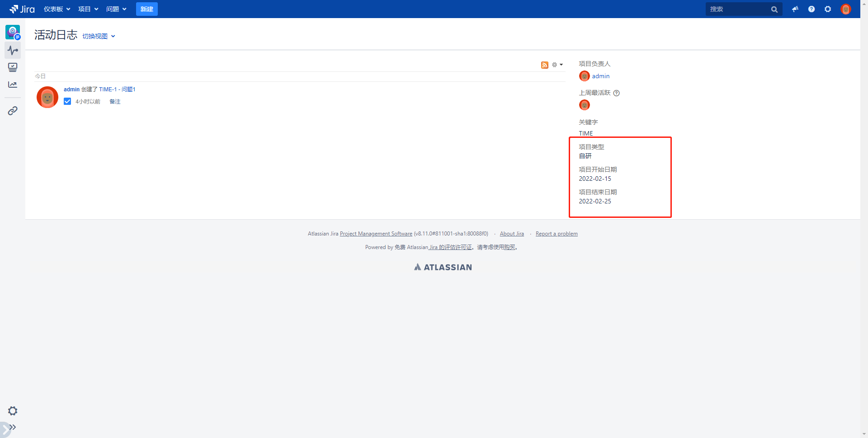Open the help question mark icon

[811, 9]
